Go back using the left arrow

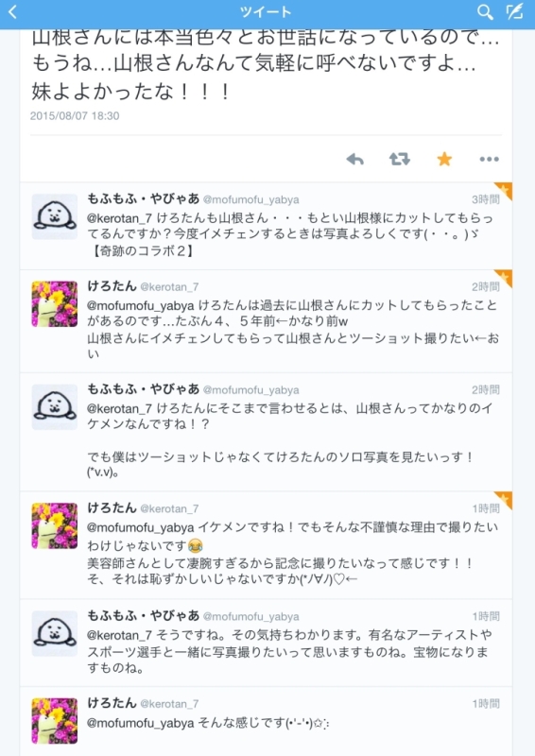point(13,12)
